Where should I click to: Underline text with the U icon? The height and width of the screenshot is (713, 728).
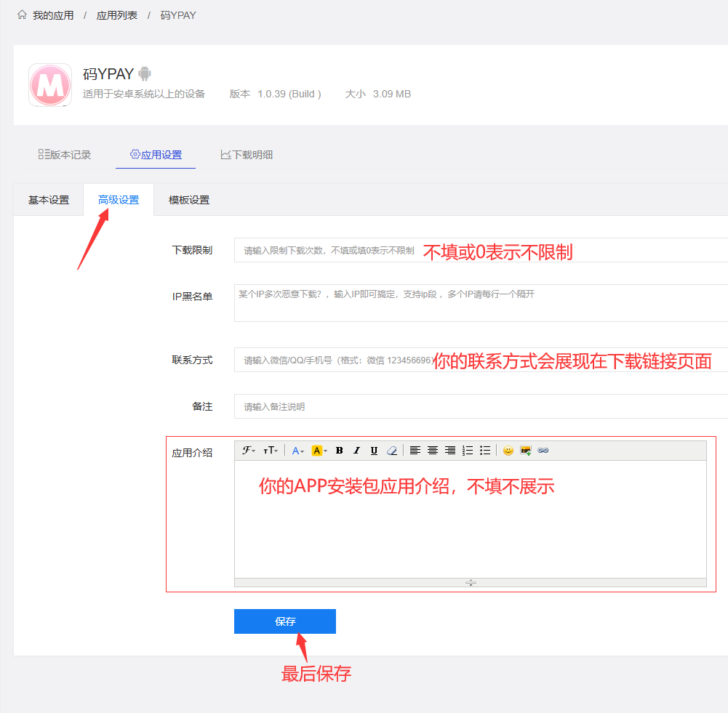coord(374,451)
